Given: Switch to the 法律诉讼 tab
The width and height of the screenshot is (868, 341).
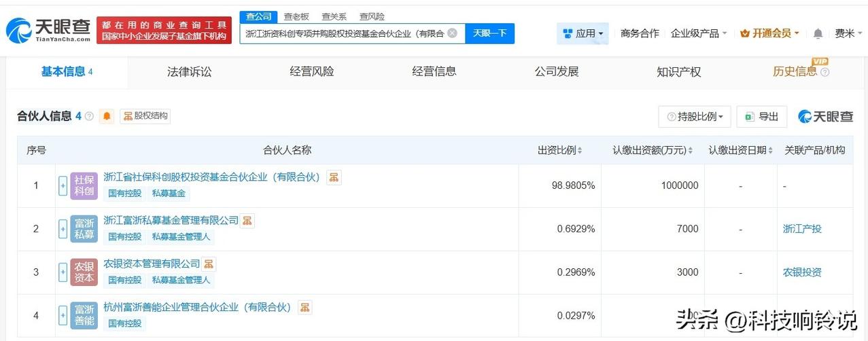Looking at the screenshot, I should point(190,71).
